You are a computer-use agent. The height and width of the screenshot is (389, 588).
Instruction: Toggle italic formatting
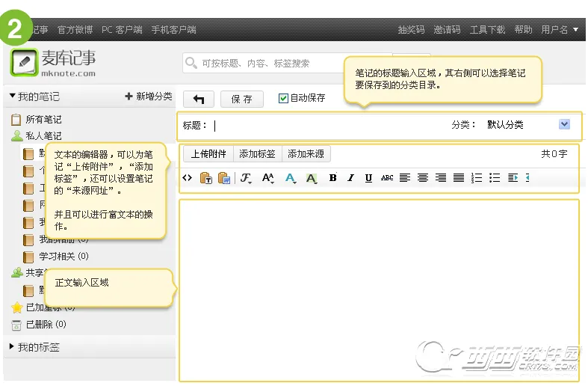[x=350, y=177]
